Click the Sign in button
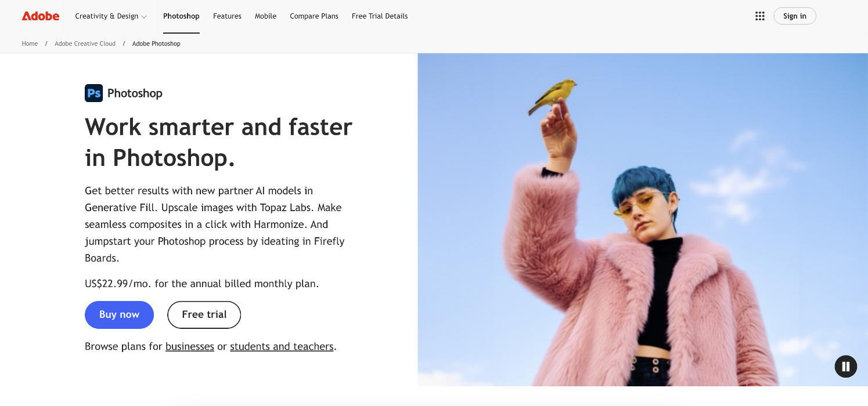 [795, 16]
